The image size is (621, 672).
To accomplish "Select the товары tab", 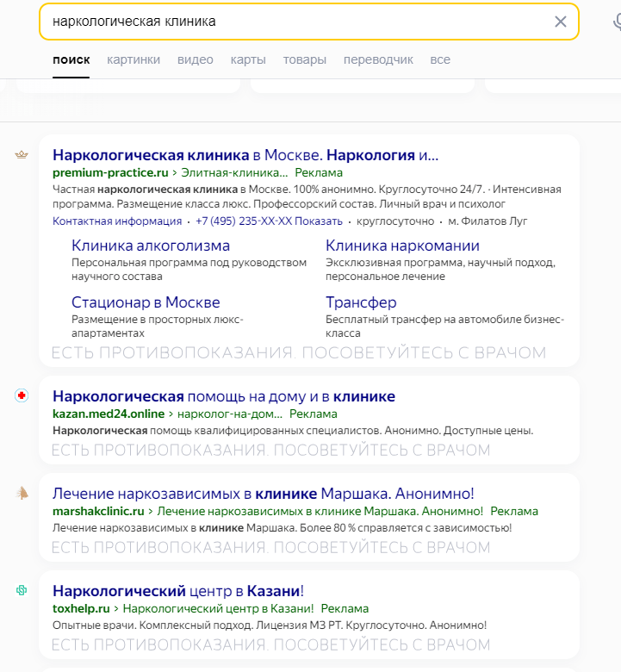I will pyautogui.click(x=304, y=59).
